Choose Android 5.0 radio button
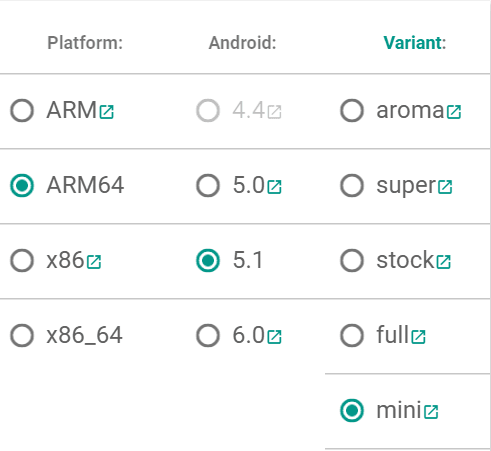 tap(208, 185)
